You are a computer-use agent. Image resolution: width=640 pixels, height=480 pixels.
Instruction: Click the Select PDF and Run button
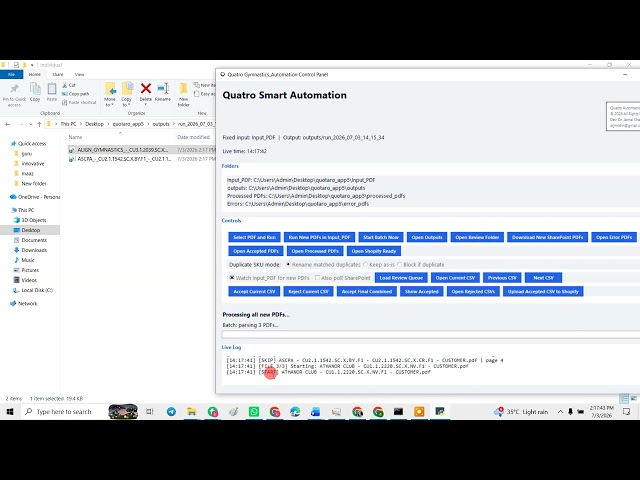(x=254, y=237)
